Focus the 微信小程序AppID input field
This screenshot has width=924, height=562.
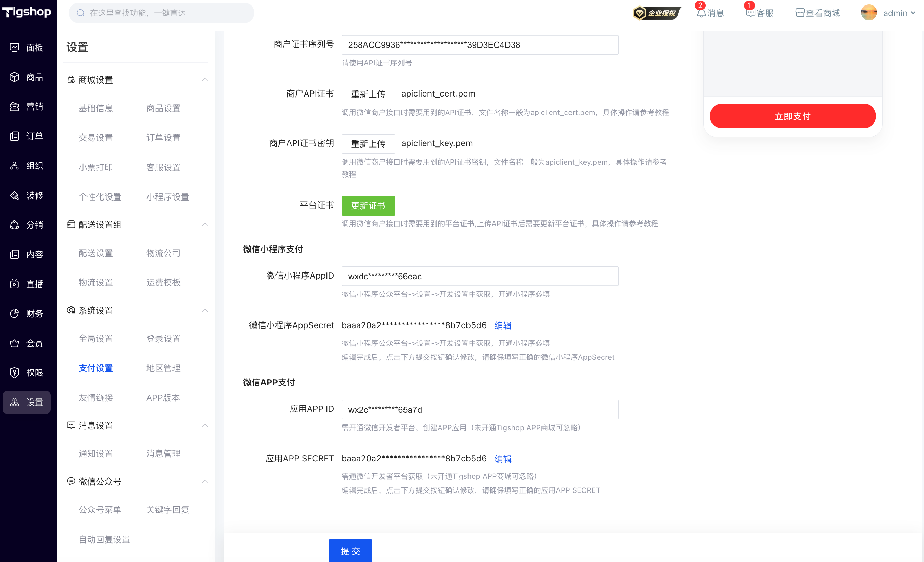point(480,276)
